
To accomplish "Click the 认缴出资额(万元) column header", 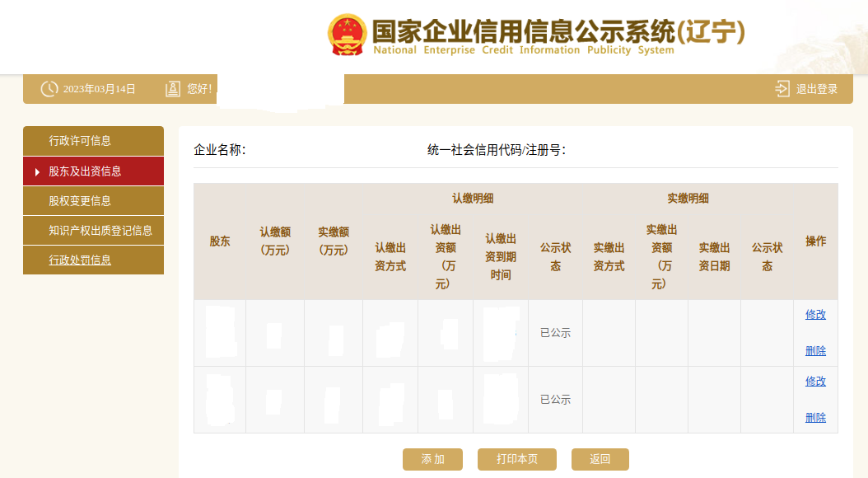I will pos(445,257).
